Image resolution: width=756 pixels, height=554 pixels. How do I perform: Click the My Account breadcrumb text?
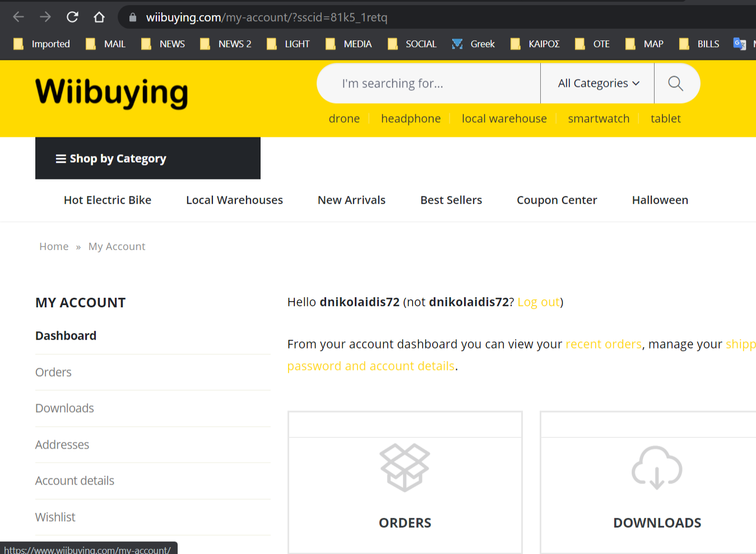(x=117, y=246)
